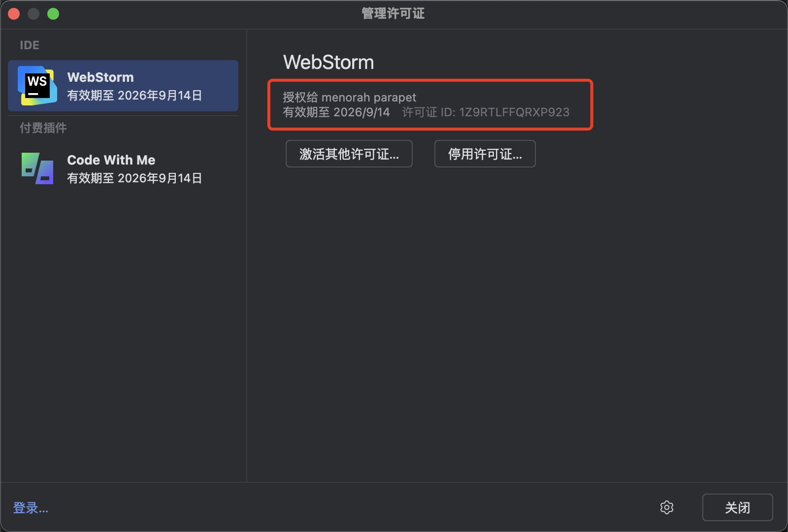Click the 关闭 button to dismiss dialog
The image size is (788, 532).
click(x=737, y=507)
